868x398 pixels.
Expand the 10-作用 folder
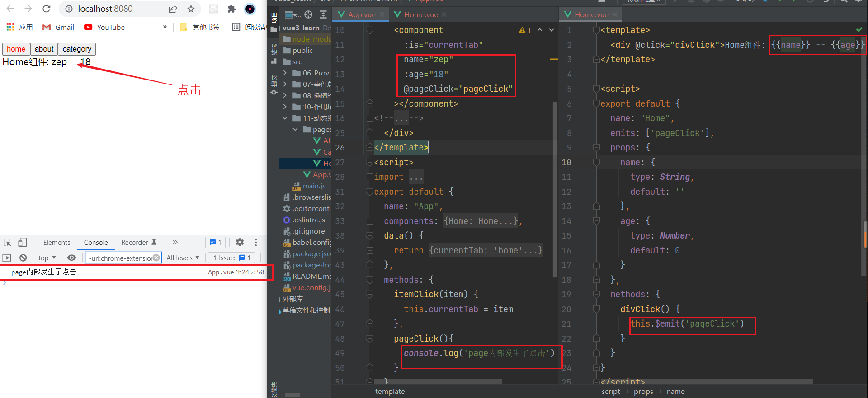pyautogui.click(x=285, y=107)
